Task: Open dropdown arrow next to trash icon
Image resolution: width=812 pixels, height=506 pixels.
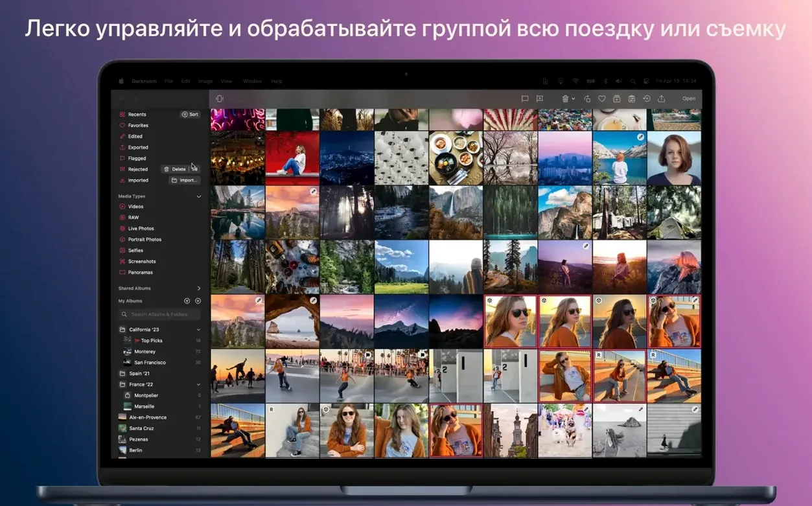Action: (x=574, y=98)
